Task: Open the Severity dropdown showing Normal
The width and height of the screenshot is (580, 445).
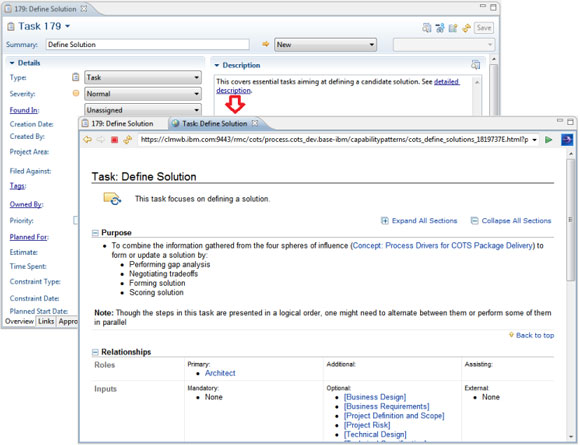Action: pyautogui.click(x=143, y=94)
